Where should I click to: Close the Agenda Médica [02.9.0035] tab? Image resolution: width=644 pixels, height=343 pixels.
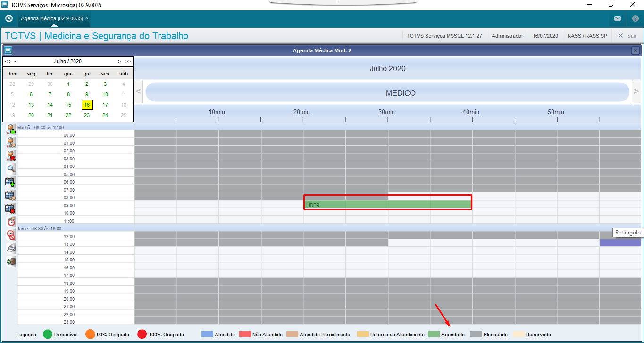click(87, 18)
